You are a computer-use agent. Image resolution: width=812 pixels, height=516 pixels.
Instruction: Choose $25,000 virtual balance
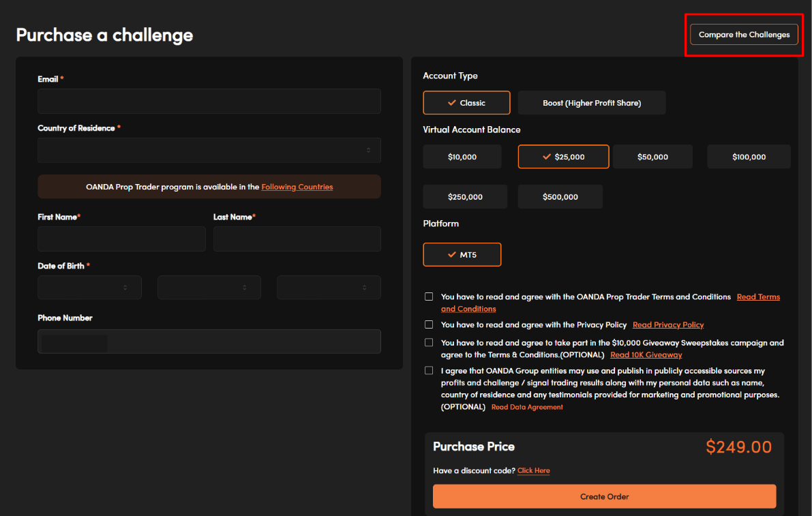point(563,156)
